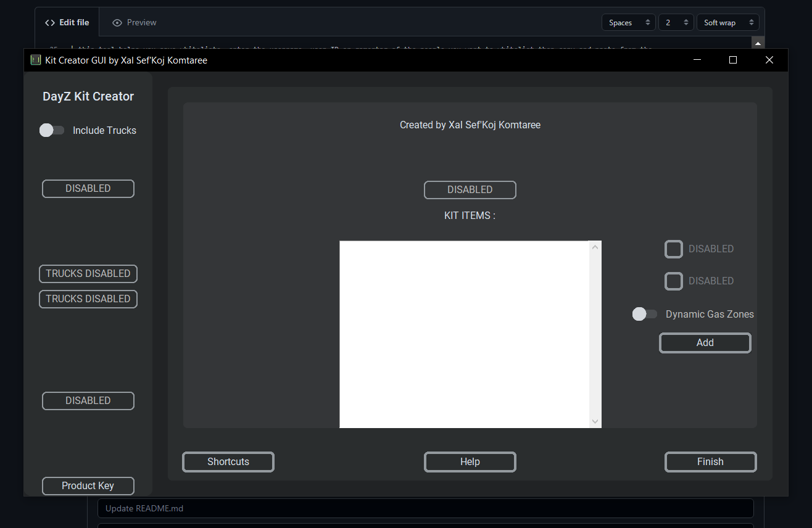Open the Help dialog
This screenshot has width=812, height=528.
[x=470, y=461]
